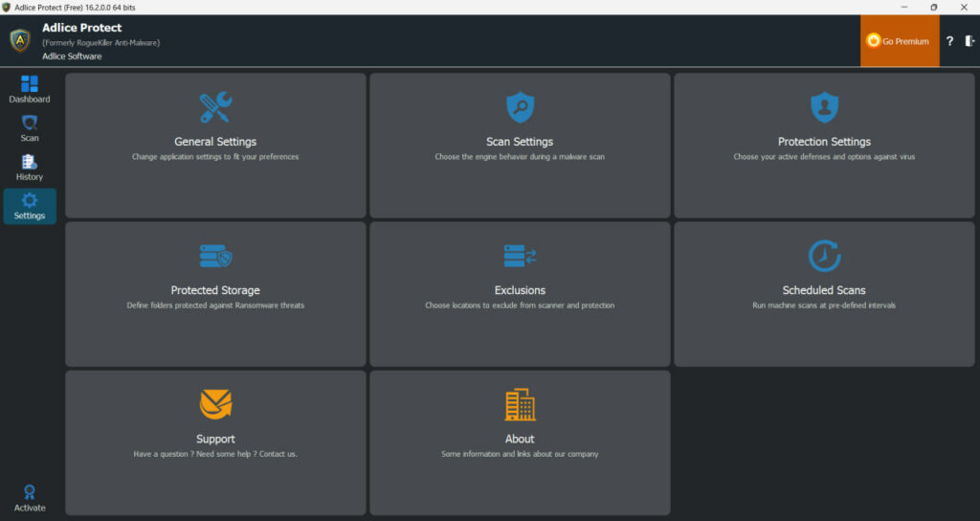The image size is (980, 521).
Task: Open the Dashboard sidebar icon
Action: [30, 84]
